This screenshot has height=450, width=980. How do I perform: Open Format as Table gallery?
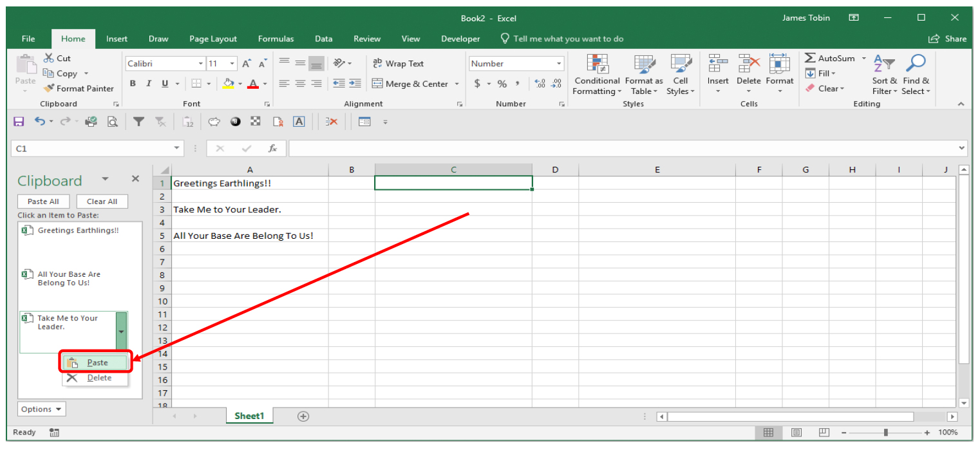644,75
